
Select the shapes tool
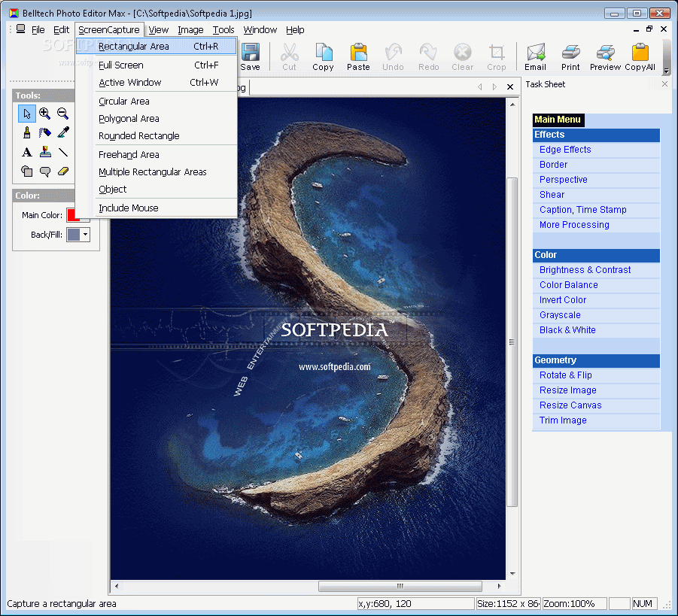[27, 171]
